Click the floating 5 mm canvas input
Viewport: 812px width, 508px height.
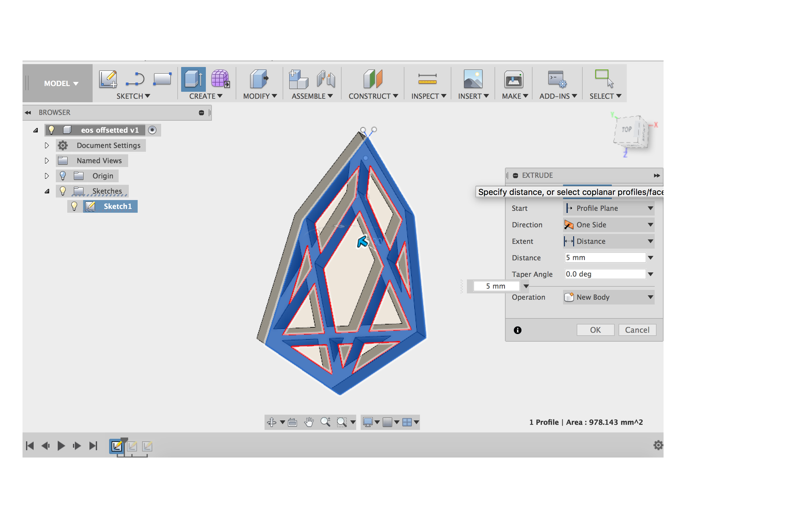point(496,286)
